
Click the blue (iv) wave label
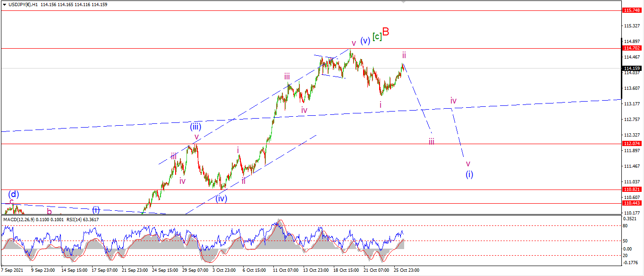click(x=221, y=198)
